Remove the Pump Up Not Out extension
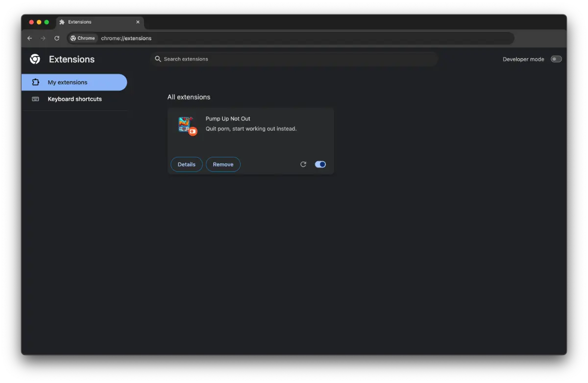Image resolution: width=588 pixels, height=383 pixels. coord(223,165)
